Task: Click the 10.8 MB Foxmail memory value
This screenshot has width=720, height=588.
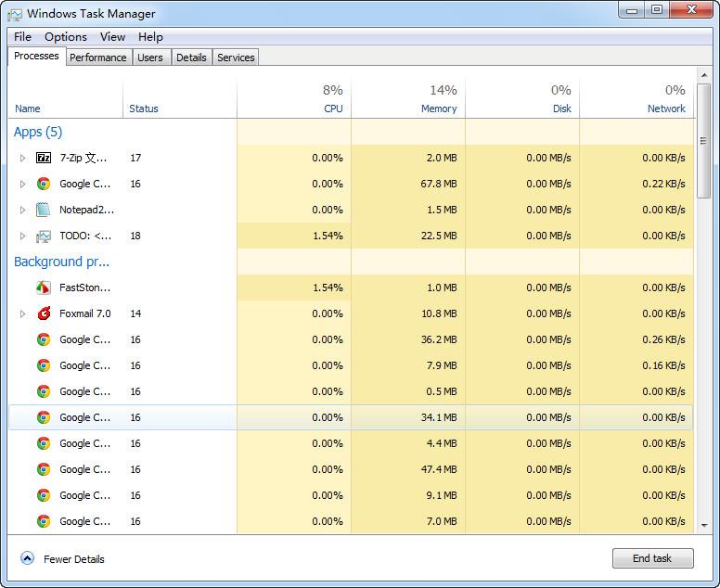Action: pos(440,314)
